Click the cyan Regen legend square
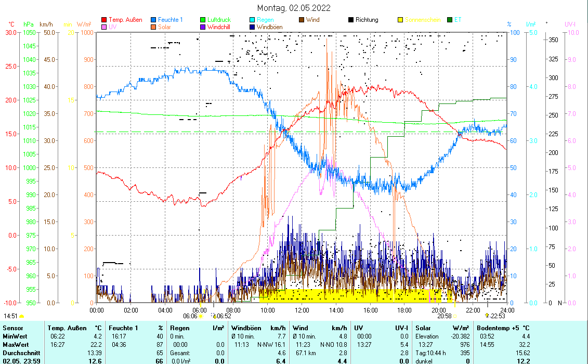 pyautogui.click(x=252, y=20)
